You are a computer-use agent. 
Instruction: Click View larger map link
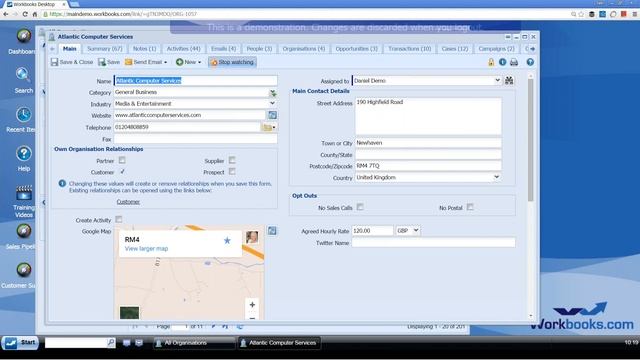click(146, 249)
